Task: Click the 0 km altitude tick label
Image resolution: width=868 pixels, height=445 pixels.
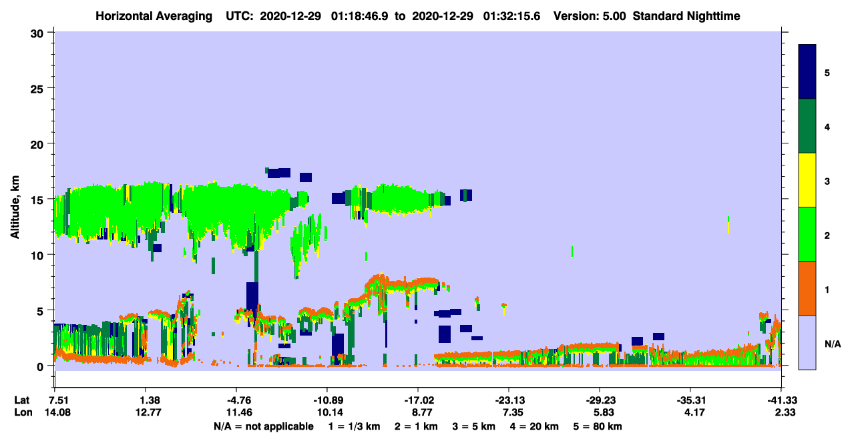Action: [42, 366]
